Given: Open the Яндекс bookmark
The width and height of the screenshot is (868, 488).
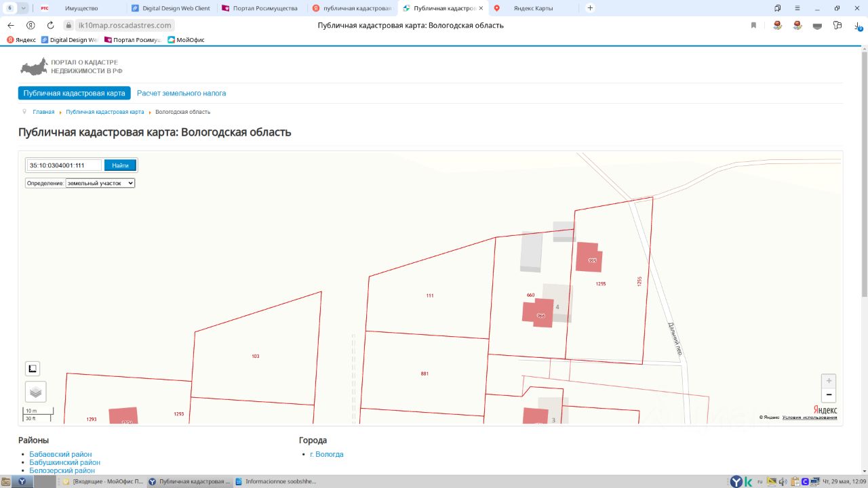Looking at the screenshot, I should [22, 40].
